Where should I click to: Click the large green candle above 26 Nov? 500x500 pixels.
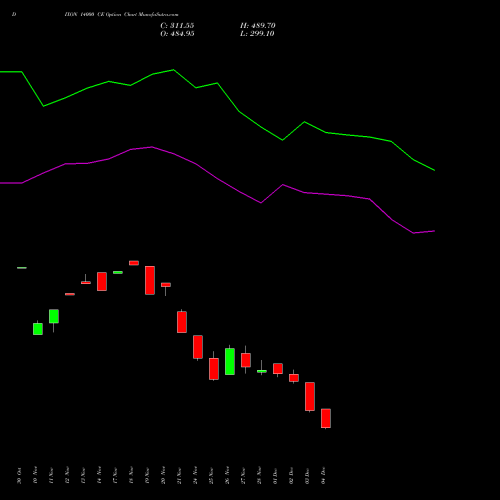tap(230, 361)
